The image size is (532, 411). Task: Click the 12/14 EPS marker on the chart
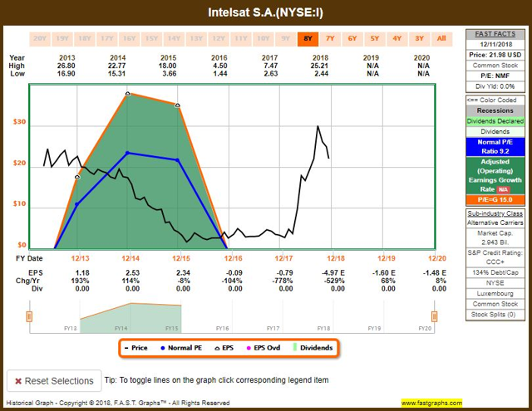click(127, 94)
